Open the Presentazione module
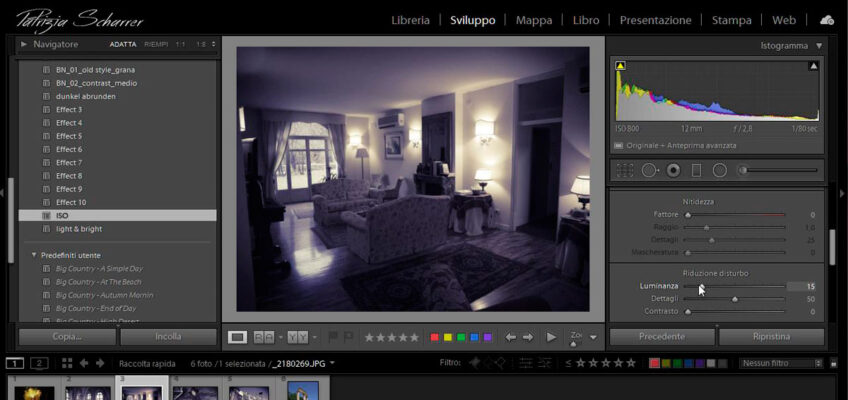The image size is (848, 400). [x=655, y=21]
